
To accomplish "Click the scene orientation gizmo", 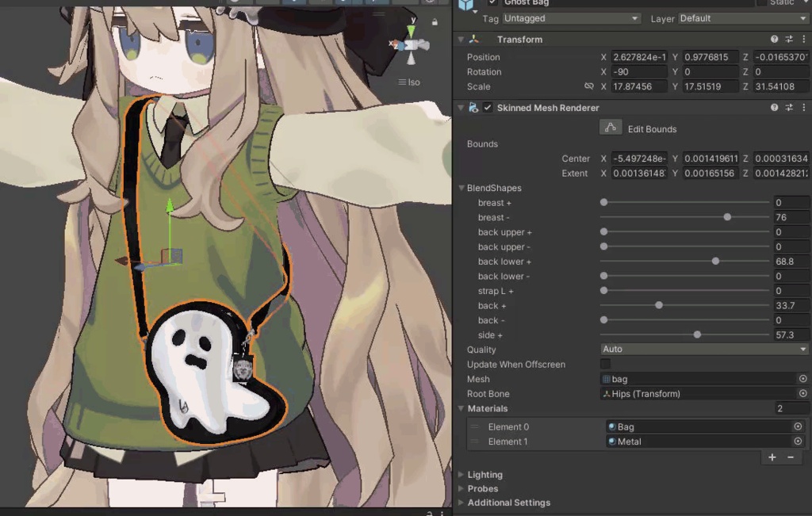I will (411, 45).
